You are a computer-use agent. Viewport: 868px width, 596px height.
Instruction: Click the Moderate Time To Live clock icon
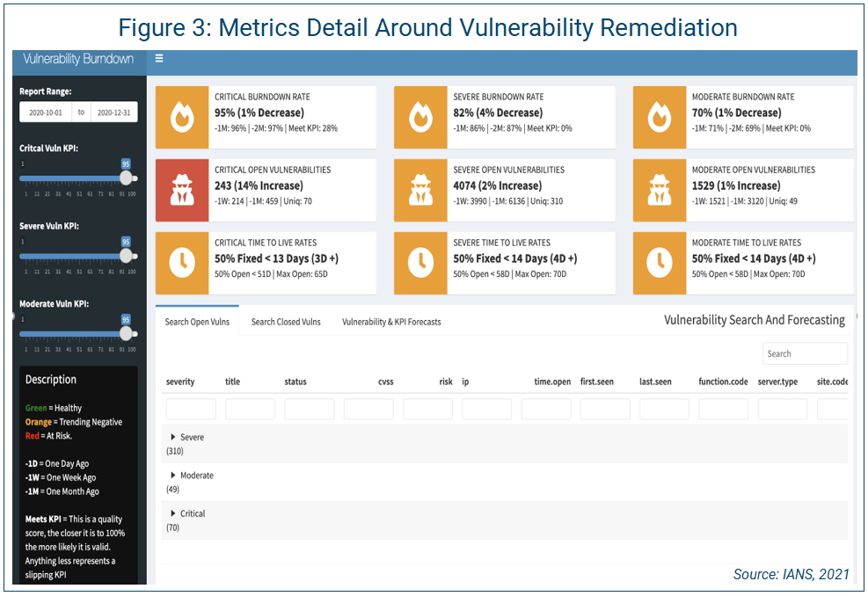tap(660, 264)
